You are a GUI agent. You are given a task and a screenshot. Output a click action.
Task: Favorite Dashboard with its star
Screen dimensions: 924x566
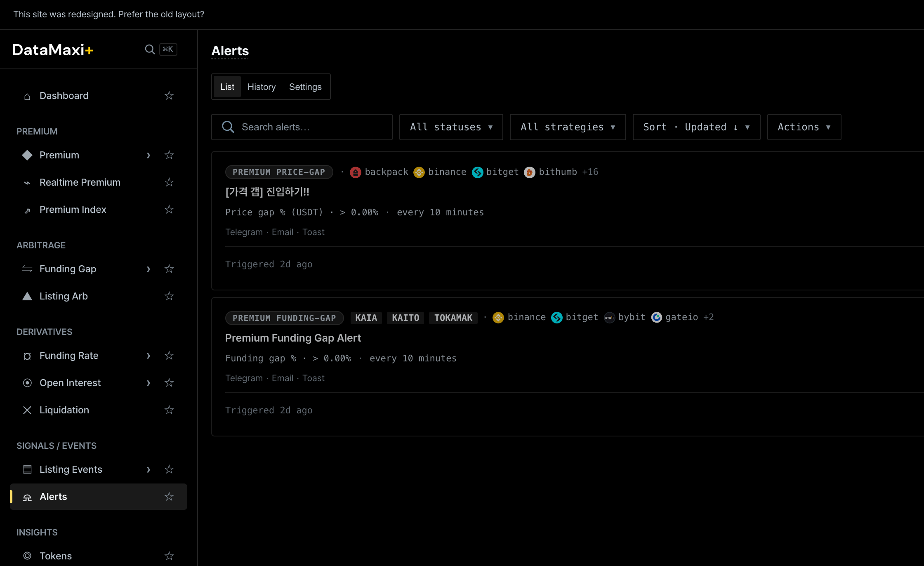pos(169,96)
